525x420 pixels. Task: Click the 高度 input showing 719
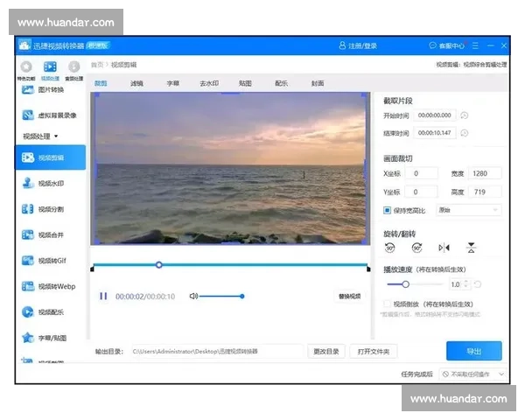click(485, 192)
